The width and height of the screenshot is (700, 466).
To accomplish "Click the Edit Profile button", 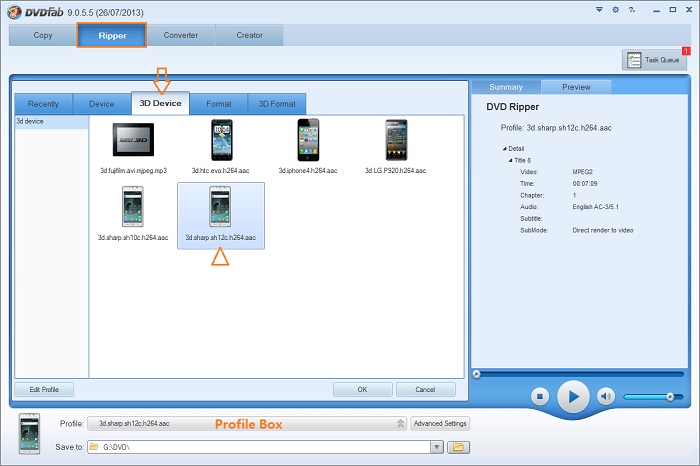I will click(x=44, y=390).
